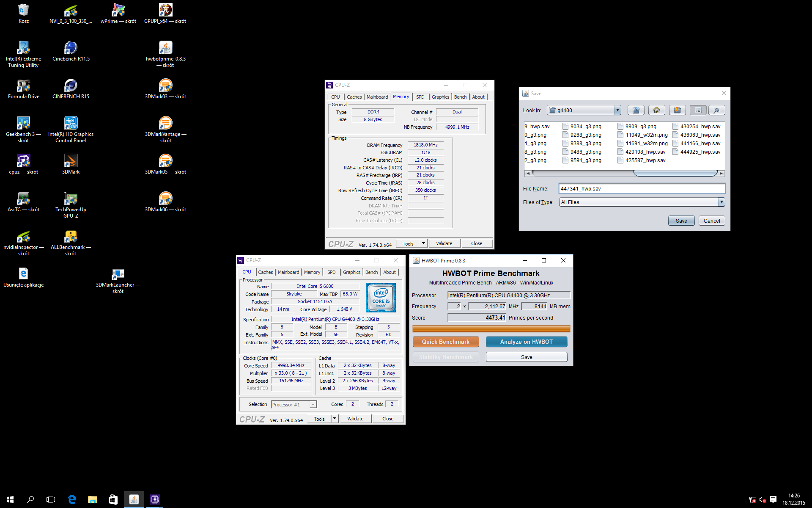Click the file list horizontal scrollbar thumb

(675, 173)
